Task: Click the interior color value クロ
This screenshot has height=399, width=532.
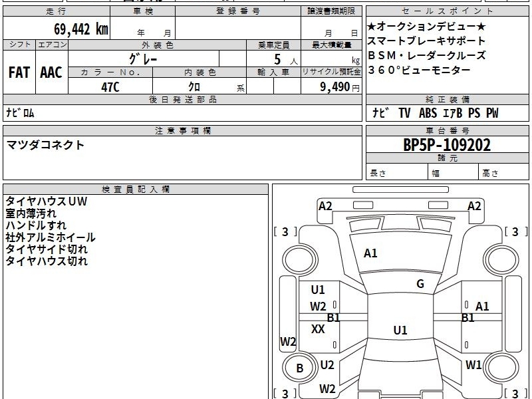Action: pos(194,86)
